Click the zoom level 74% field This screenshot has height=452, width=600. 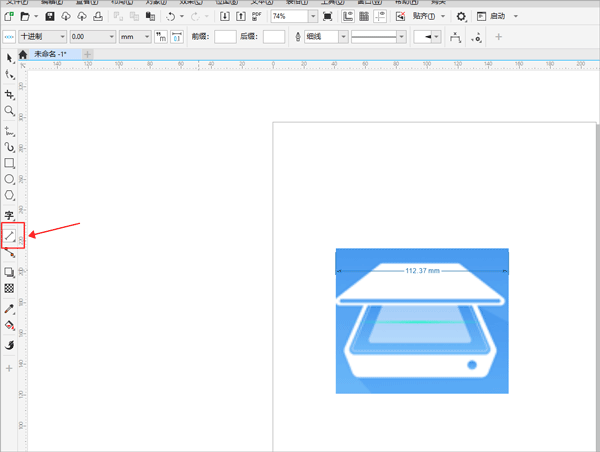pos(290,16)
